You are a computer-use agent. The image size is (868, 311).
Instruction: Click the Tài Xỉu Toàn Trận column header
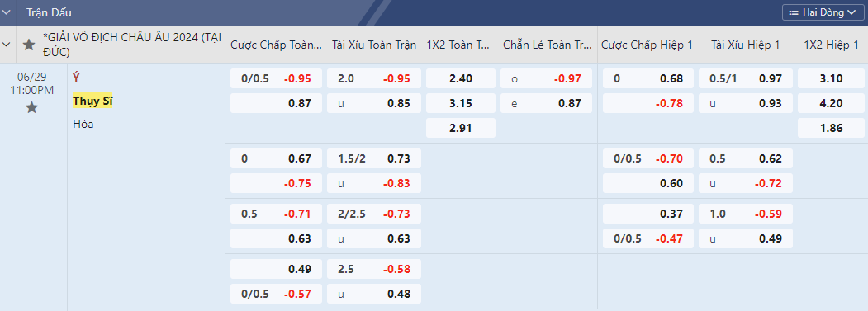373,45
